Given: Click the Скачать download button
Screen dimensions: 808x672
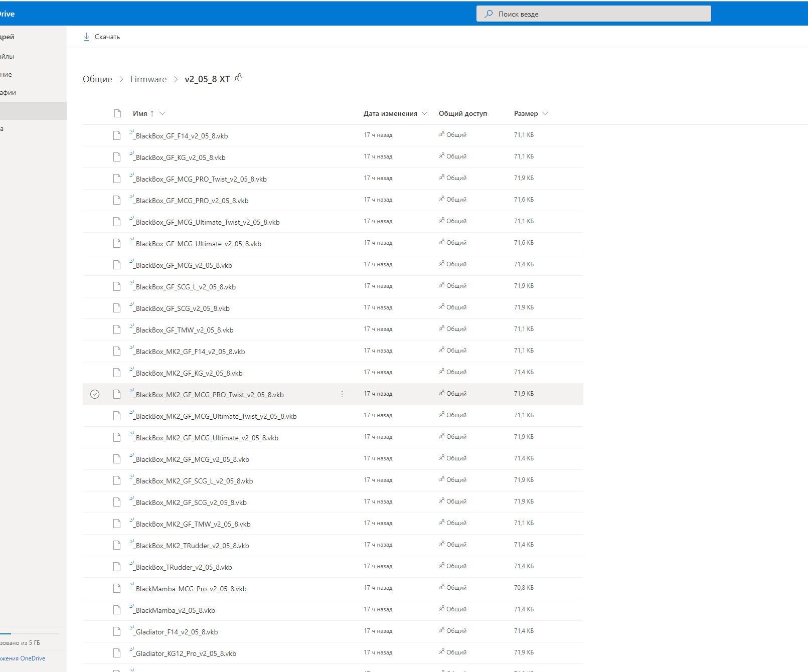Looking at the screenshot, I should [x=101, y=37].
